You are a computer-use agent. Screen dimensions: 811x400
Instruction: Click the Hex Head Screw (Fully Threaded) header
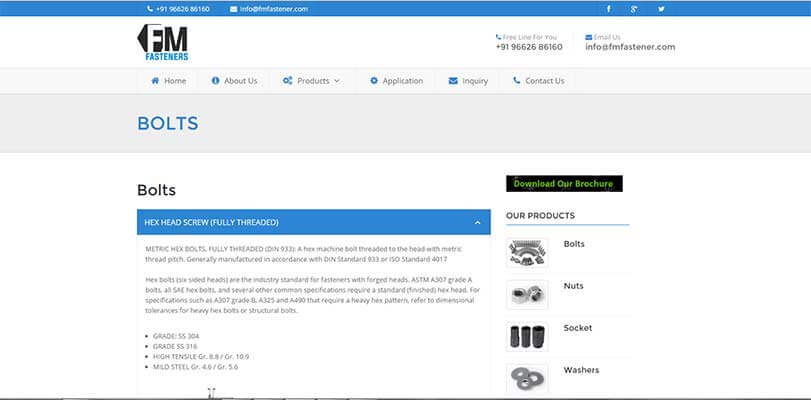212,222
